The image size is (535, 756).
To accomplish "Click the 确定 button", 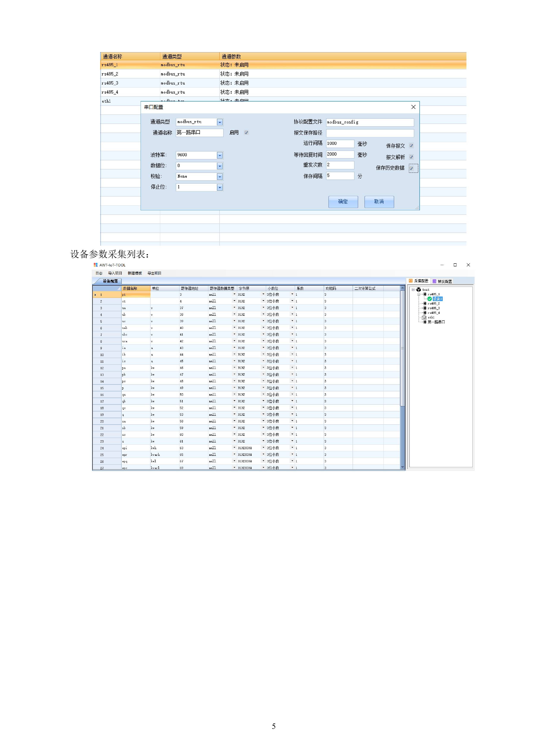I will click(343, 202).
